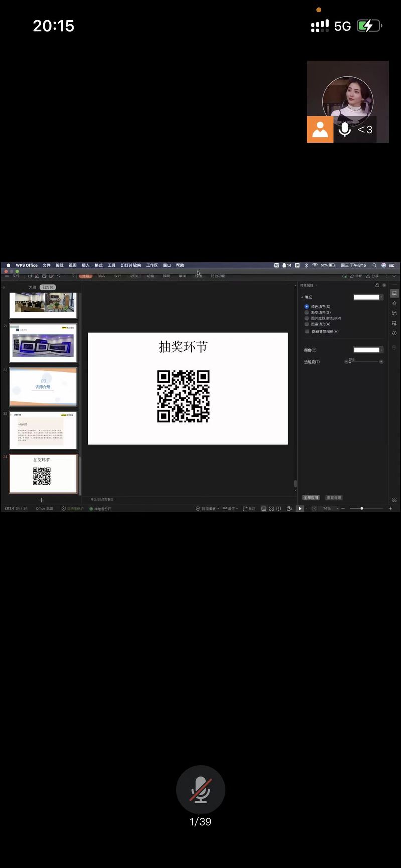Image resolution: width=401 pixels, height=868 pixels.
Task: Enable 隐藏背景图形 checkbox
Action: pos(307,331)
